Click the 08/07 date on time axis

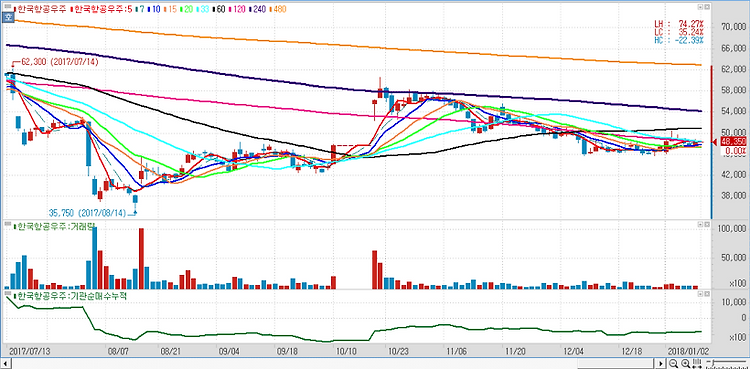pos(118,351)
